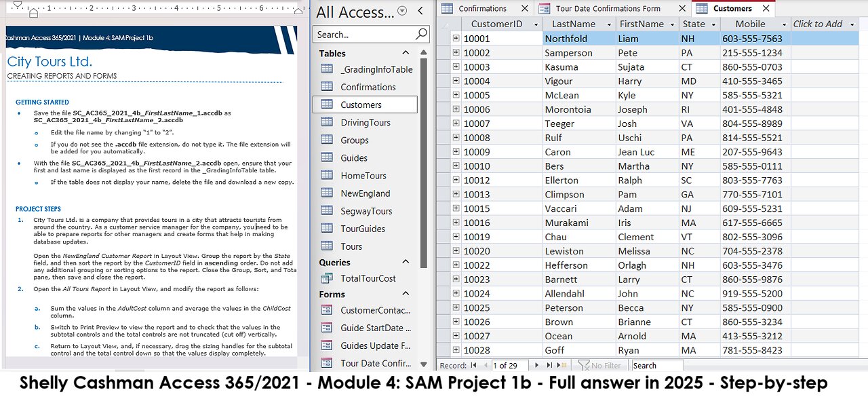Select the Jean Luc first name cell
Screen dimensions: 868x399
[x=648, y=152]
